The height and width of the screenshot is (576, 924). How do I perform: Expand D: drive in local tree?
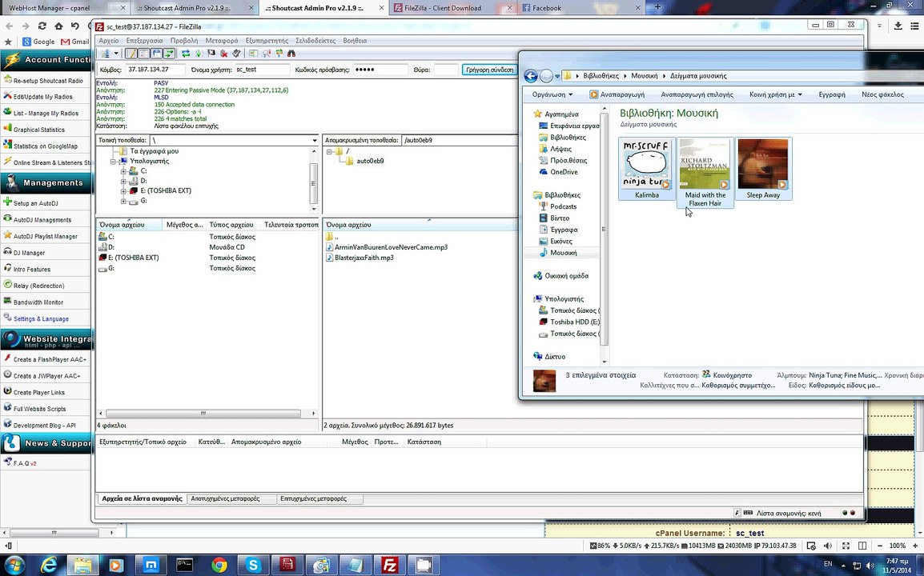tap(123, 182)
